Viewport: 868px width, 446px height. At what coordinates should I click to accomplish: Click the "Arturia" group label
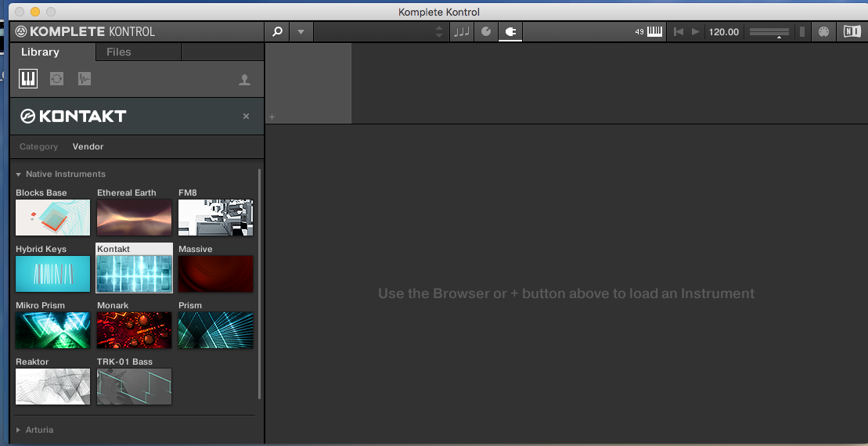coord(39,430)
